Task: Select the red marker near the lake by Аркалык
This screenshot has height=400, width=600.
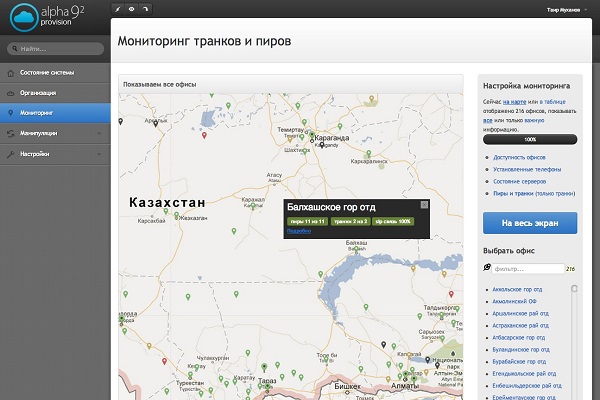Action: click(x=204, y=135)
